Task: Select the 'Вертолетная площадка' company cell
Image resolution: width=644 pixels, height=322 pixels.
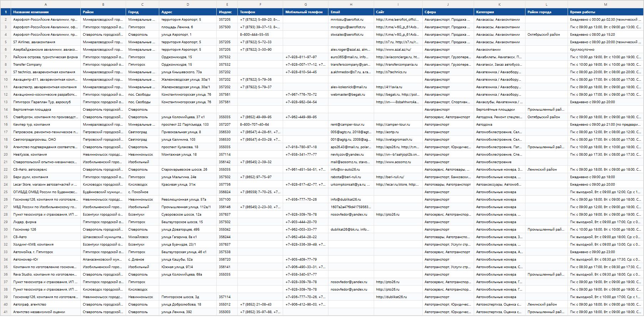Action: [46, 110]
